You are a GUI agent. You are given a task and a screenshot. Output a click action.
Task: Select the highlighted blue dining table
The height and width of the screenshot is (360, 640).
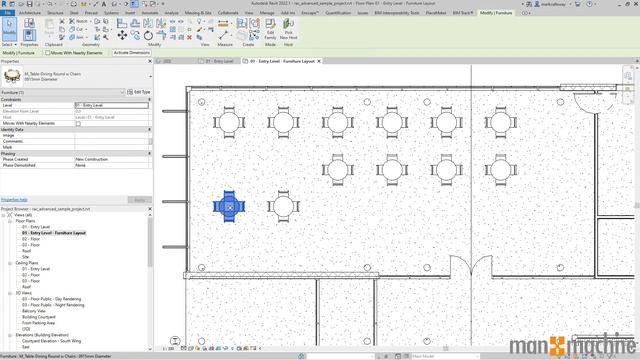click(x=229, y=207)
